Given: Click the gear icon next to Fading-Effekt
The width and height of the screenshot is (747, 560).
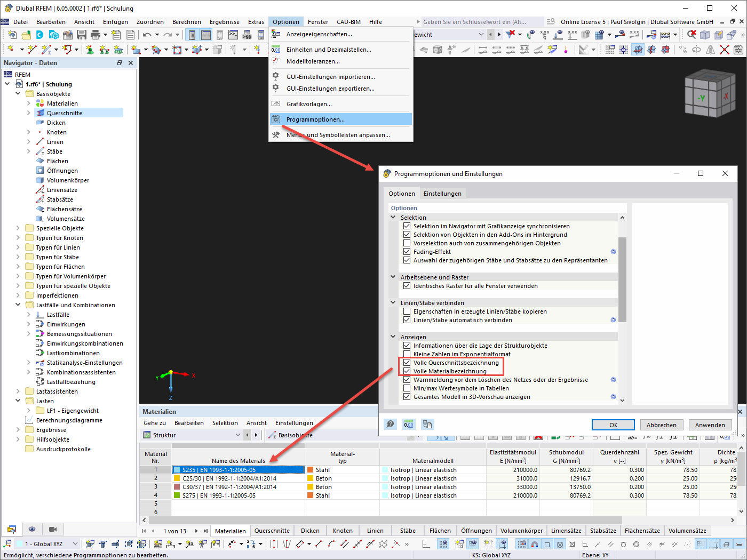Looking at the screenshot, I should [613, 252].
